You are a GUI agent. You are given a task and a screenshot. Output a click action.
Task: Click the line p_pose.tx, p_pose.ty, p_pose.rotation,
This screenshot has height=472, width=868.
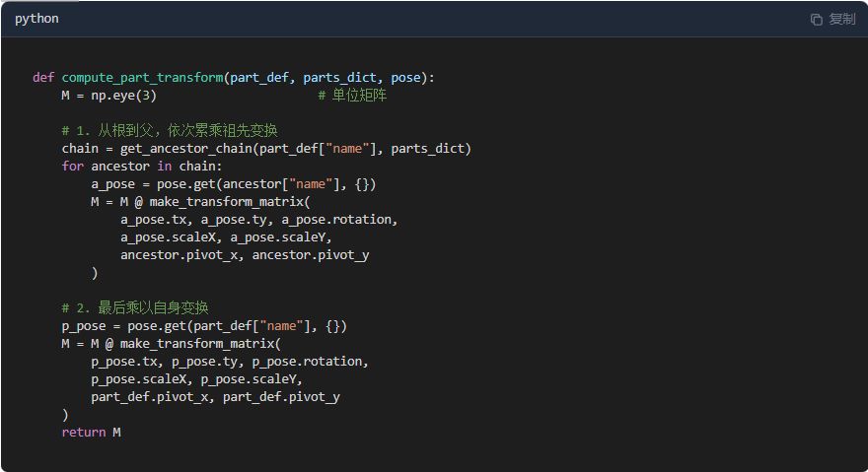(x=230, y=362)
